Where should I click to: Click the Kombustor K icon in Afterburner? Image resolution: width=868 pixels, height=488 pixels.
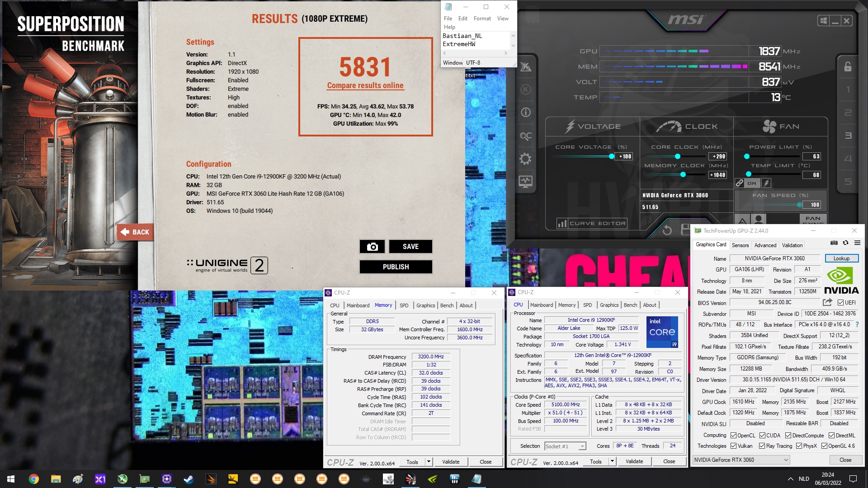point(525,89)
